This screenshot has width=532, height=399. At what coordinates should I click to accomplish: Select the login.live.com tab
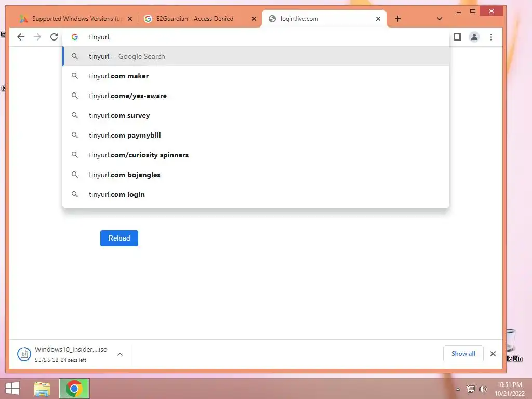[x=324, y=19]
